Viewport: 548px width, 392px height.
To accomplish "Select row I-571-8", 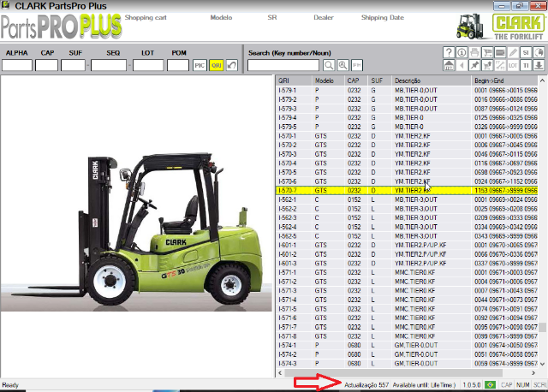I will [407, 336].
